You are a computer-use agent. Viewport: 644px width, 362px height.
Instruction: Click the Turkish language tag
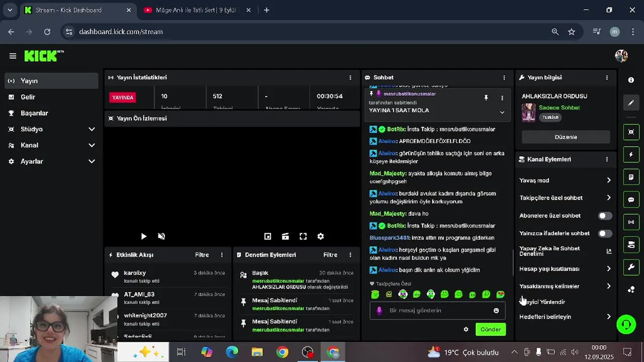coord(550,117)
